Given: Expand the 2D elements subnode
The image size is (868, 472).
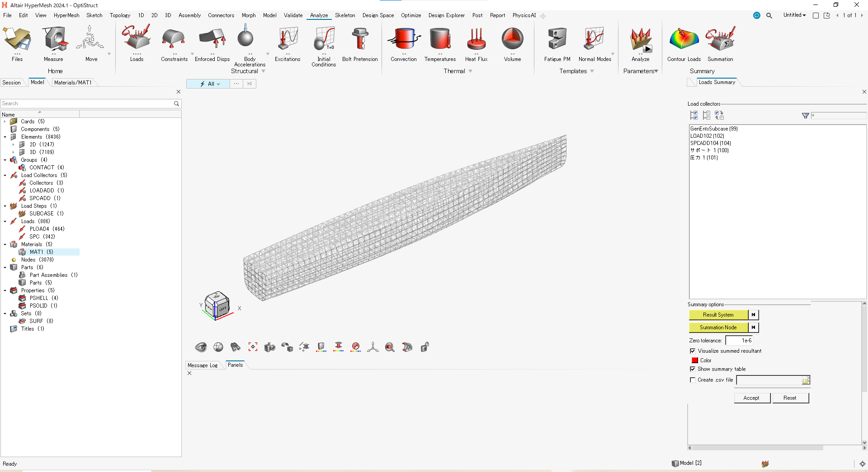Looking at the screenshot, I should pyautogui.click(x=13, y=145).
